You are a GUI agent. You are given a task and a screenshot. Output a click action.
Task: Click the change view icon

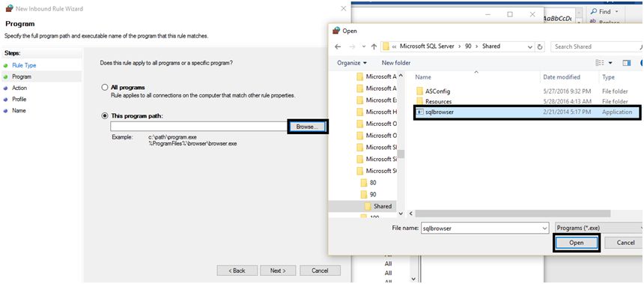pyautogui.click(x=600, y=63)
